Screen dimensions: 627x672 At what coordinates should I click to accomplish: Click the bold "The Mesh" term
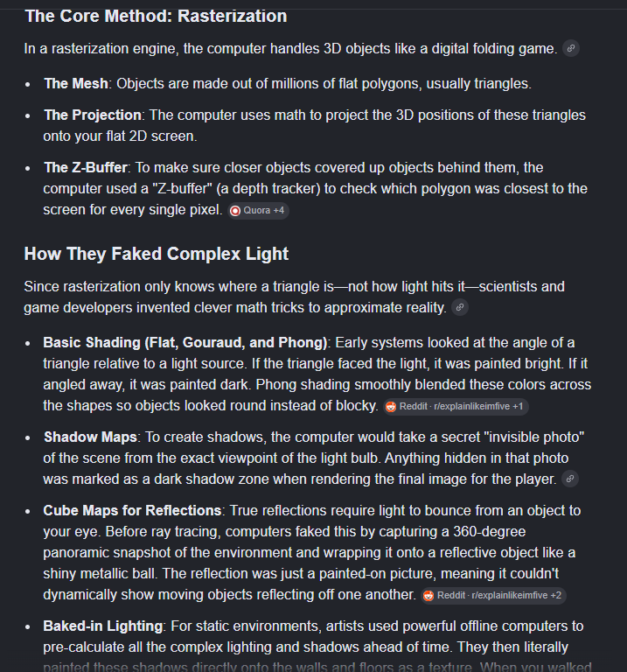(76, 84)
